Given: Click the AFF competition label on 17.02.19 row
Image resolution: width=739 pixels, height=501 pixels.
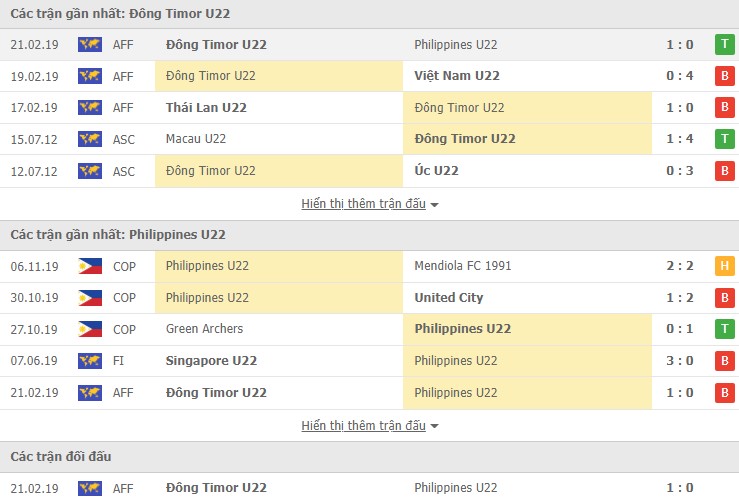Looking at the screenshot, I should point(124,108).
